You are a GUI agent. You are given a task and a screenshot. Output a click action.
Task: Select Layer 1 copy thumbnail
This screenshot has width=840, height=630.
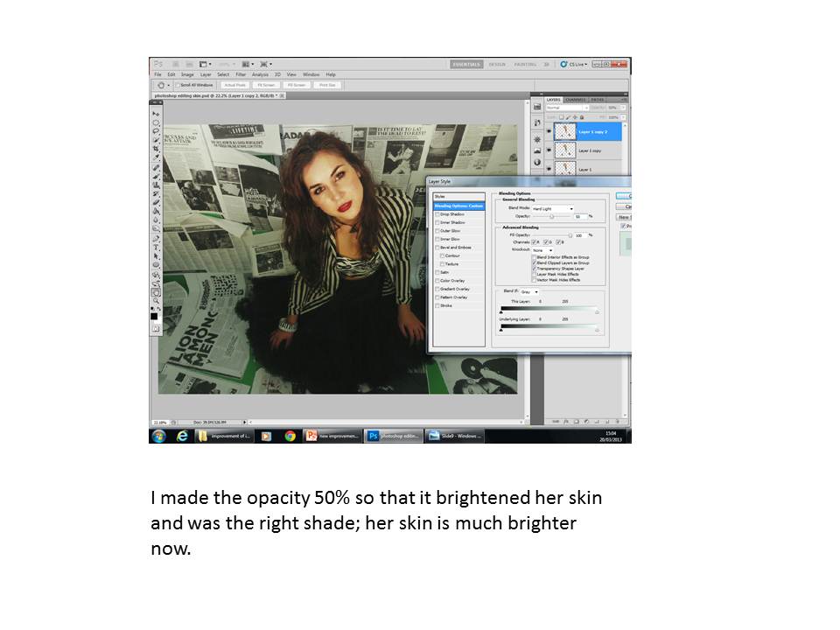tap(564, 150)
